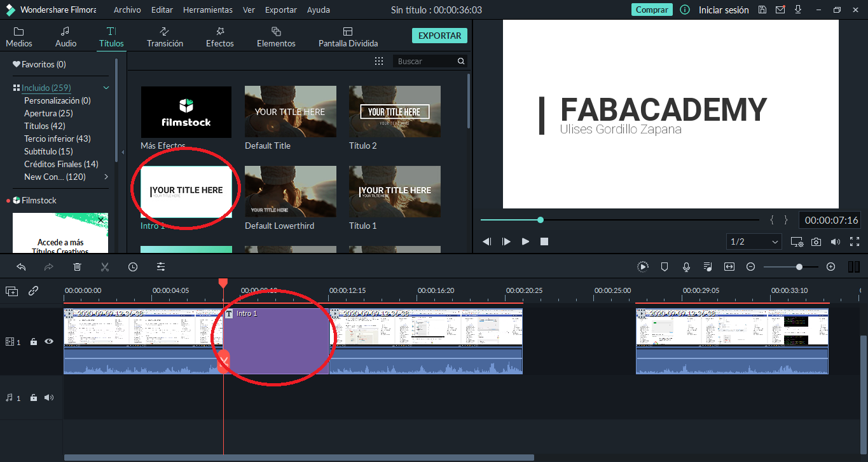Collapse the Incluido (259) category chevron
Viewport: 868px width, 462px height.
pyautogui.click(x=106, y=88)
